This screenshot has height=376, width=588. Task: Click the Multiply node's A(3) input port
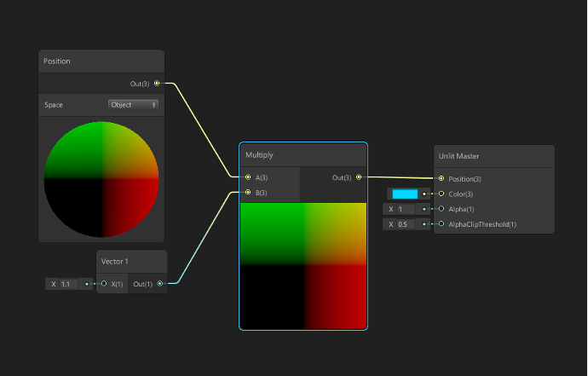[248, 177]
